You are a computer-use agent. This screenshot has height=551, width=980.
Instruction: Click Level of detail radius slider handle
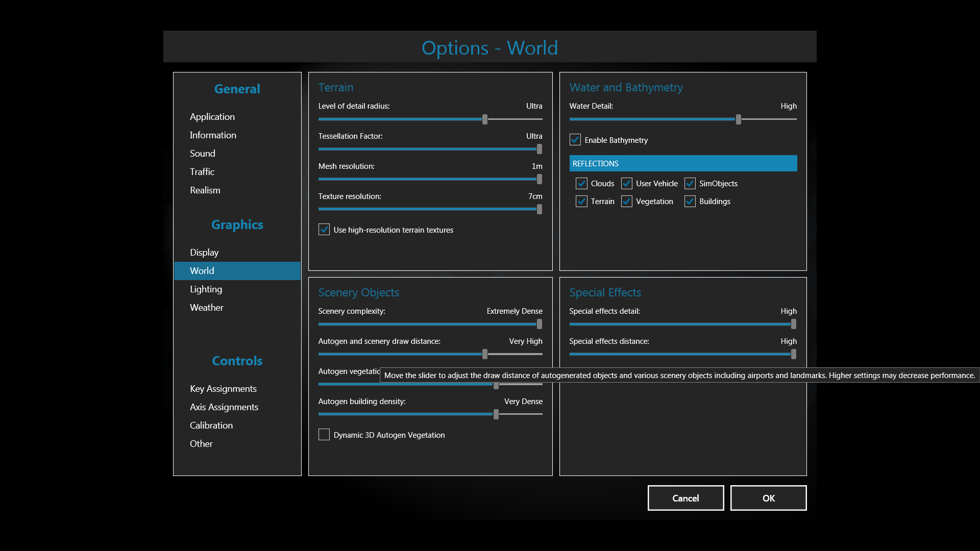(485, 119)
